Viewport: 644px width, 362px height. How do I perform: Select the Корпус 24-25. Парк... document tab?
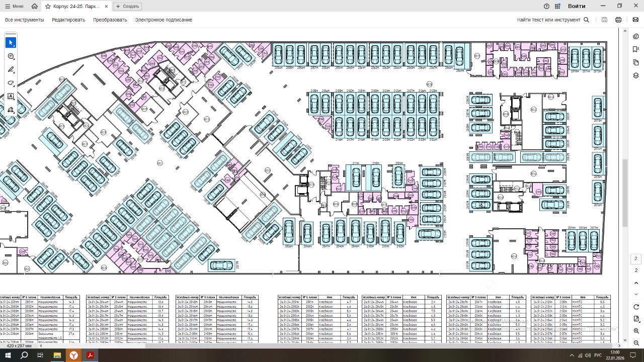tap(75, 6)
